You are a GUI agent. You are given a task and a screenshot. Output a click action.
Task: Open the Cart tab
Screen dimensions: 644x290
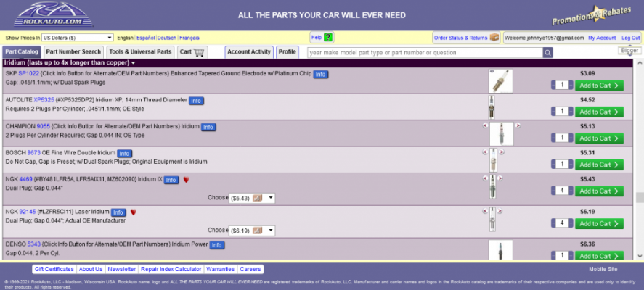point(192,52)
